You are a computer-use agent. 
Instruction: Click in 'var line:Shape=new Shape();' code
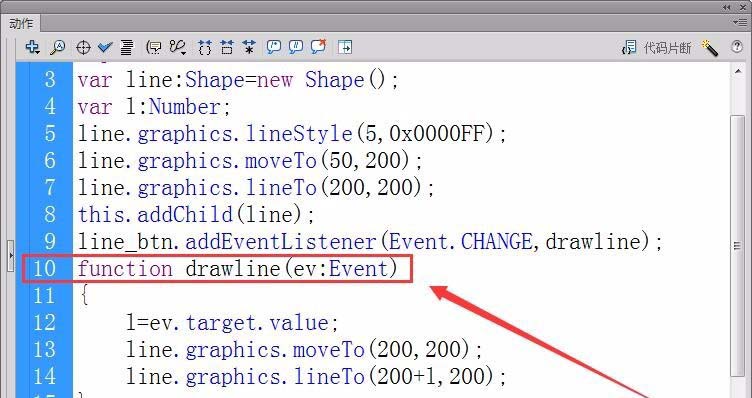(x=238, y=80)
